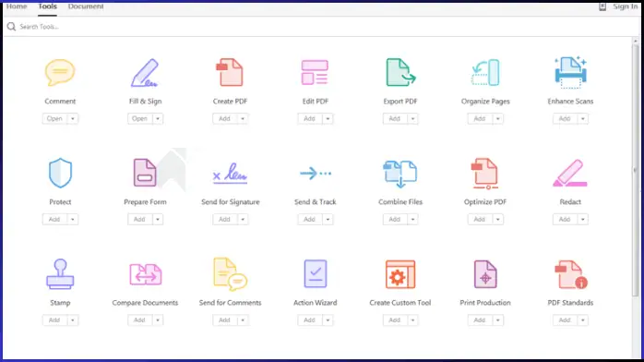Viewport: 644px width, 362px height.
Task: Click the notification icon beside Sign In
Action: (602, 6)
